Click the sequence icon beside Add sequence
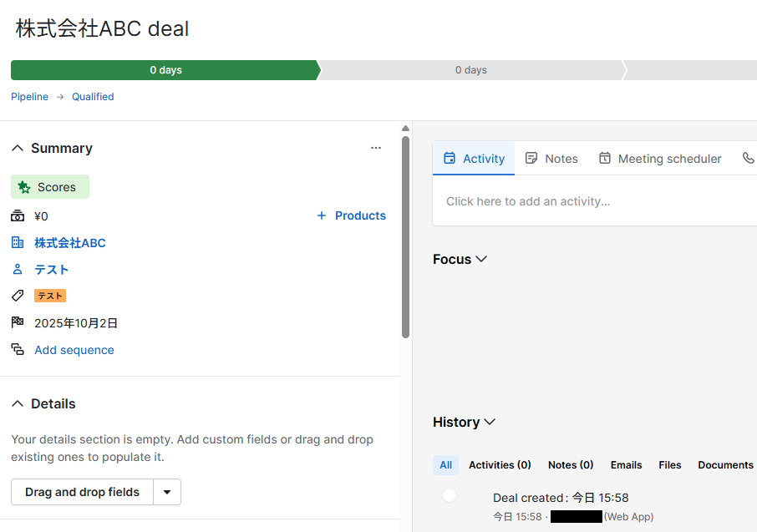The height and width of the screenshot is (532, 757). [18, 349]
